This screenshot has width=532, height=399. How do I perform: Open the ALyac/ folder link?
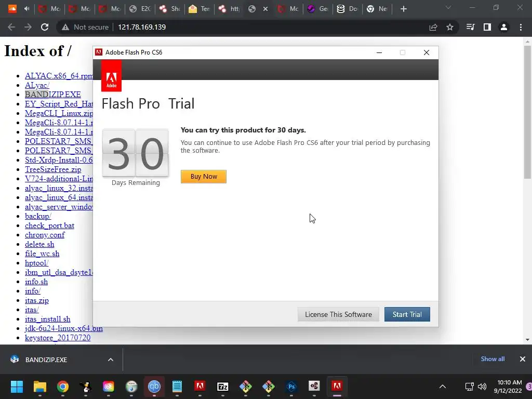click(37, 85)
